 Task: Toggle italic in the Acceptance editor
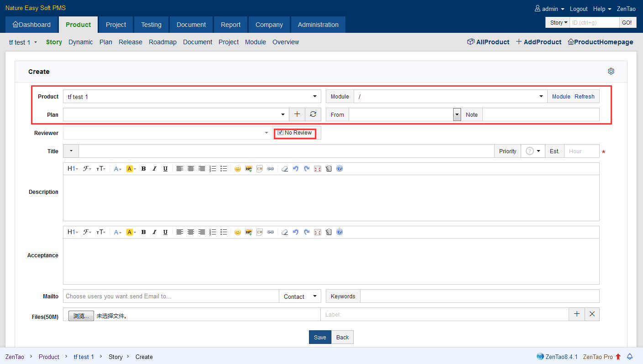click(x=154, y=232)
